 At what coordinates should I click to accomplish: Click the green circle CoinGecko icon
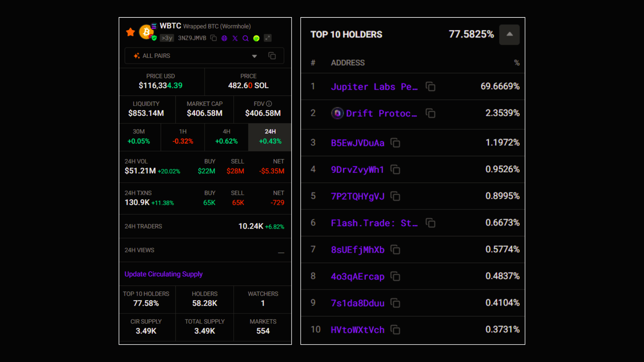pyautogui.click(x=256, y=38)
